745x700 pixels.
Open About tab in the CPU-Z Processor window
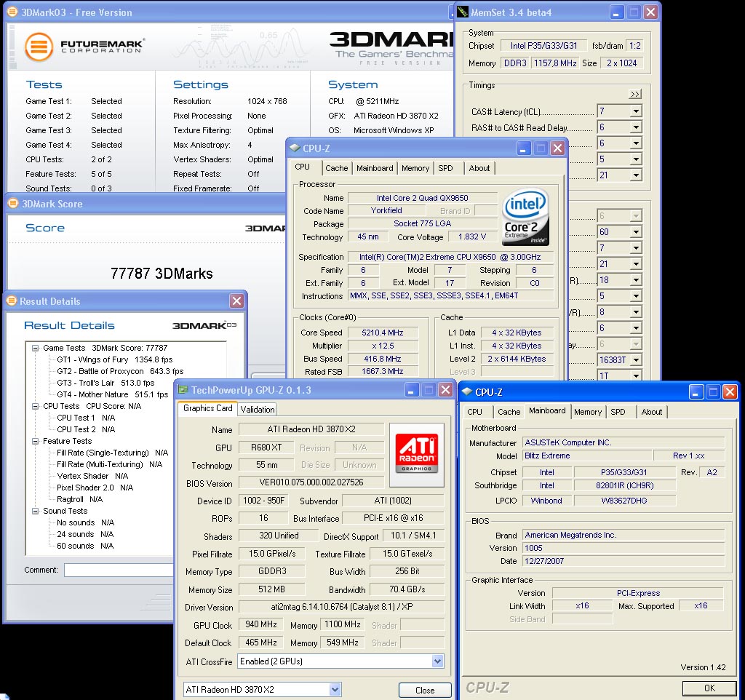click(479, 168)
